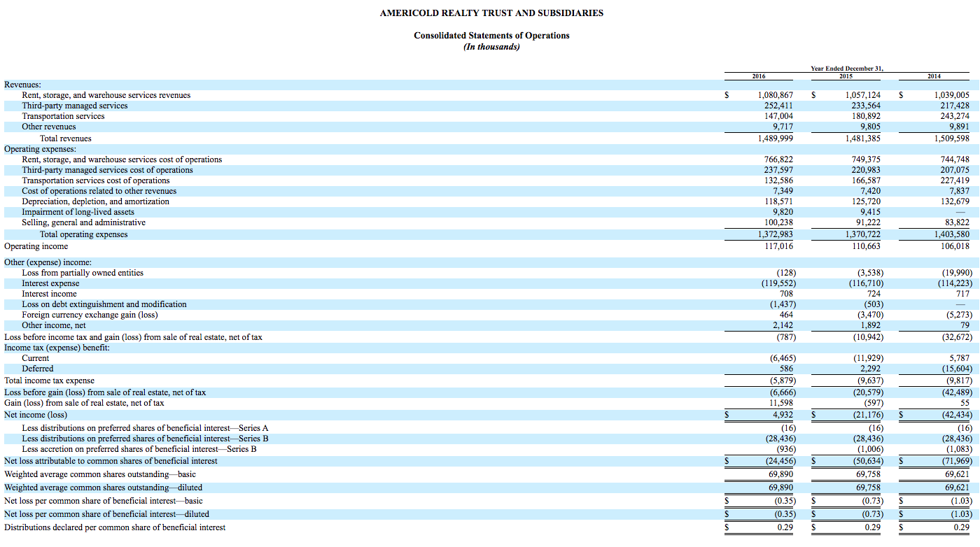
Task: Click 'Third-party managed services cost of operations' label
Action: [107, 170]
